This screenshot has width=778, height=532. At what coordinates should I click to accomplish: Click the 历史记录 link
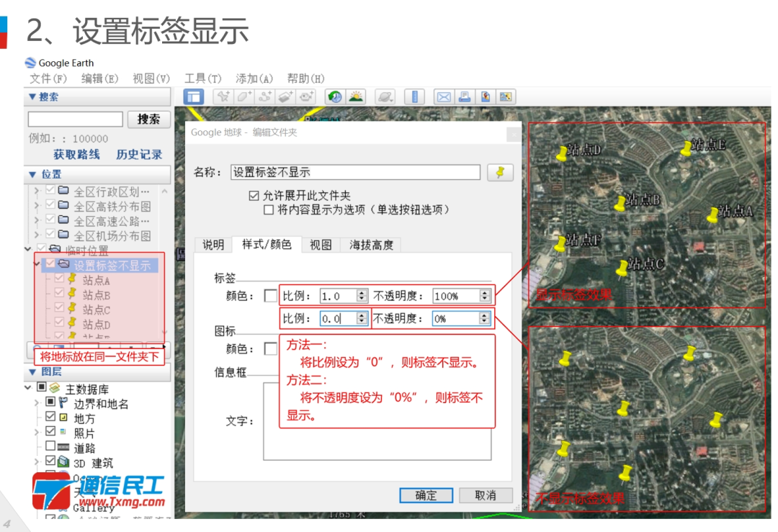click(140, 155)
